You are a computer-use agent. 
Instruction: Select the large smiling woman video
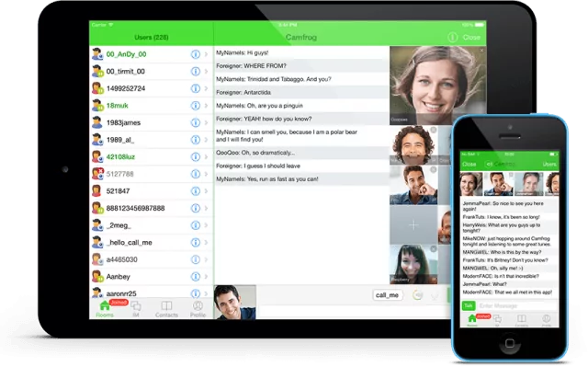pos(438,86)
